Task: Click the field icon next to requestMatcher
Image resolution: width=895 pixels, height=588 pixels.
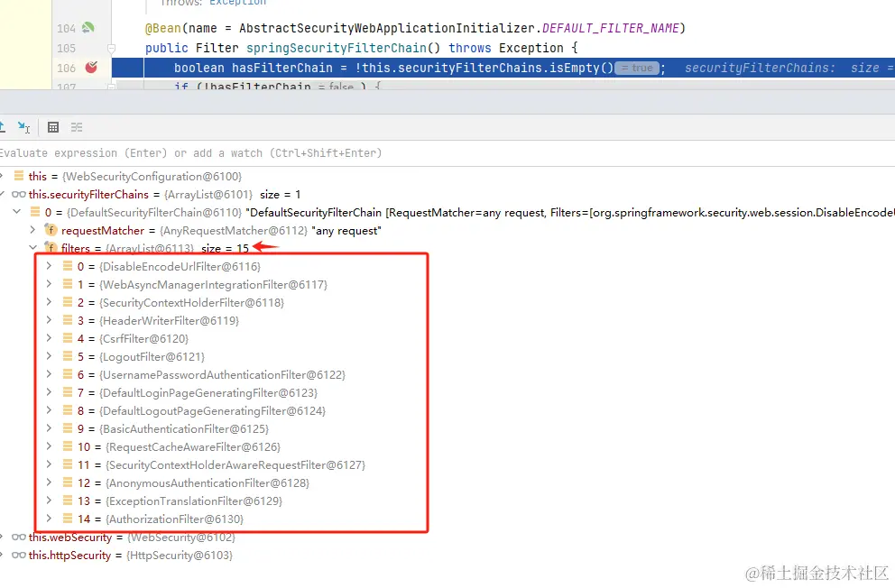Action: (51, 230)
